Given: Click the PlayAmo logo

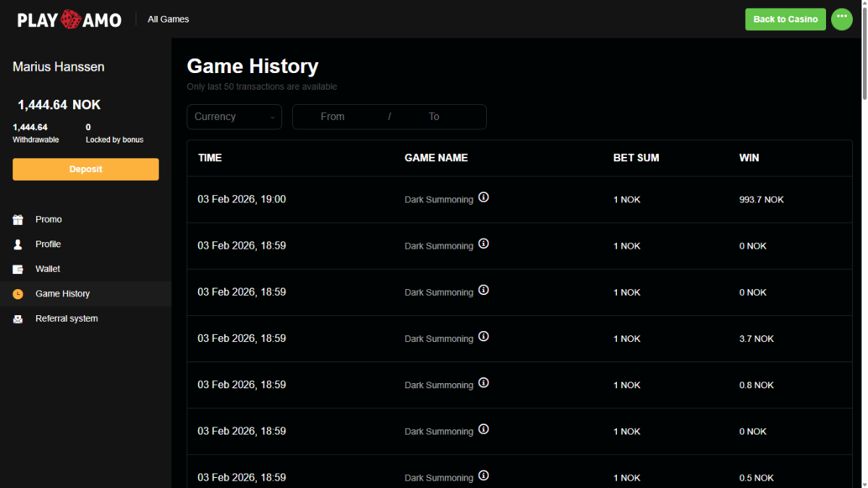Looking at the screenshot, I should click(x=69, y=20).
